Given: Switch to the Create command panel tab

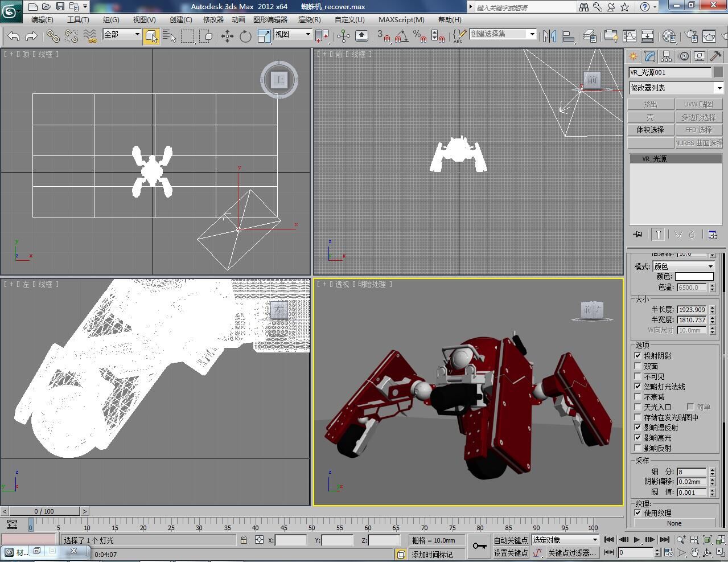Looking at the screenshot, I should [633, 56].
